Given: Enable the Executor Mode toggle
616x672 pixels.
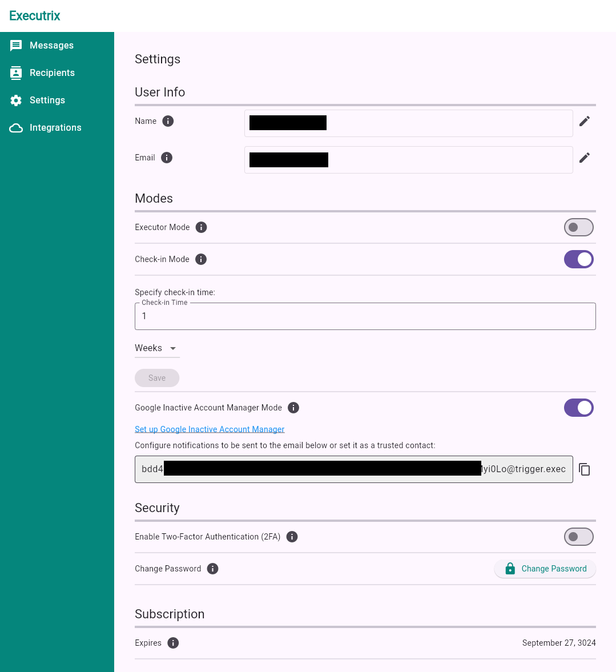Looking at the screenshot, I should [x=578, y=227].
